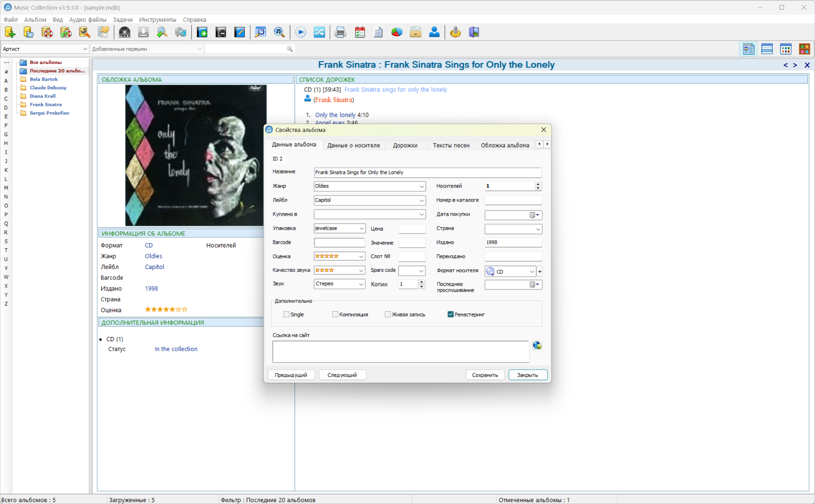Screen dimensions: 815x504
Task: Click the delete album icon
Action: tap(221, 32)
